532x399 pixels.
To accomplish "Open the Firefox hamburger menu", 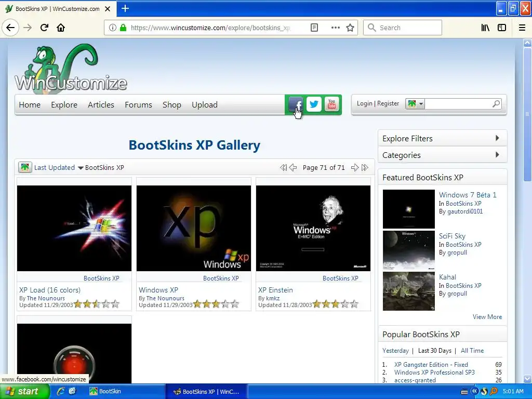I will pyautogui.click(x=522, y=28).
